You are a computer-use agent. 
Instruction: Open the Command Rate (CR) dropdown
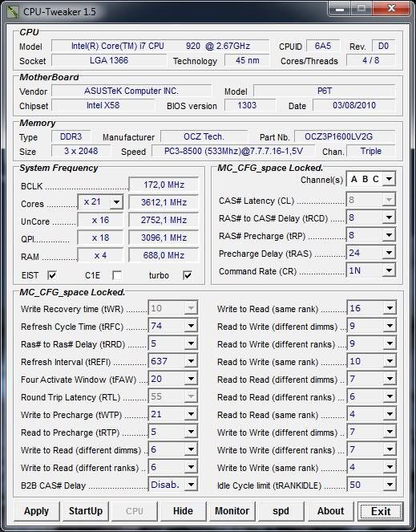point(390,270)
